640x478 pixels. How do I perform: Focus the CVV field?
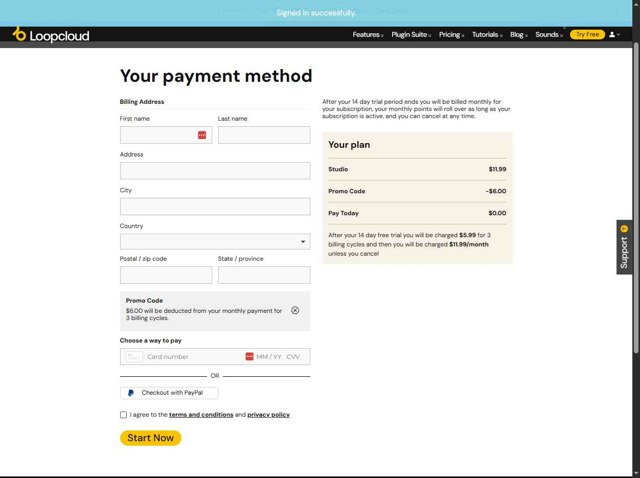(x=293, y=357)
